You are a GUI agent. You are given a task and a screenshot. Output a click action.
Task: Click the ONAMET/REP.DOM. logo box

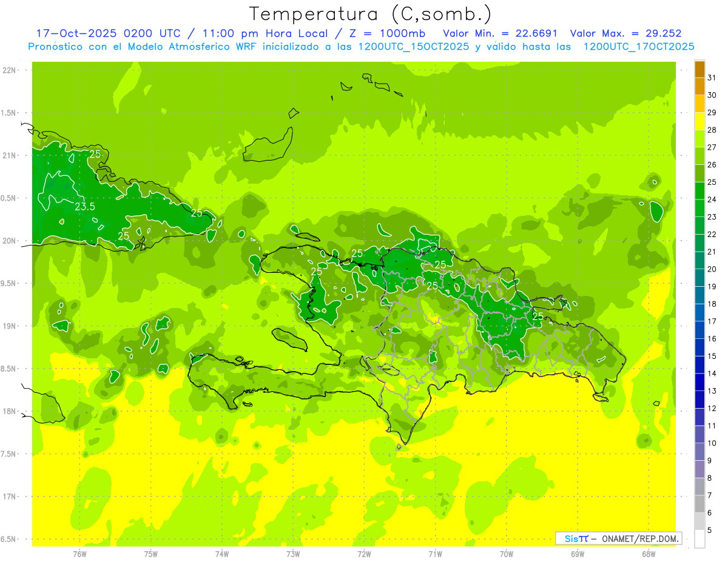tap(618, 538)
